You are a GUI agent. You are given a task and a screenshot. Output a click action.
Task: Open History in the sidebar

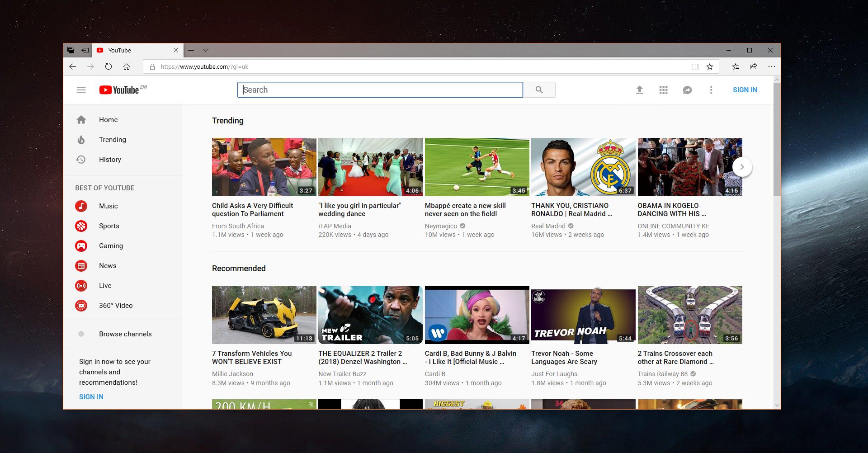pyautogui.click(x=123, y=160)
